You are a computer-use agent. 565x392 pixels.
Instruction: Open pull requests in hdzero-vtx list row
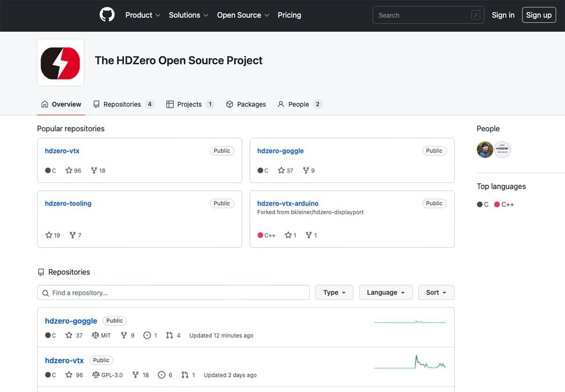coord(188,375)
